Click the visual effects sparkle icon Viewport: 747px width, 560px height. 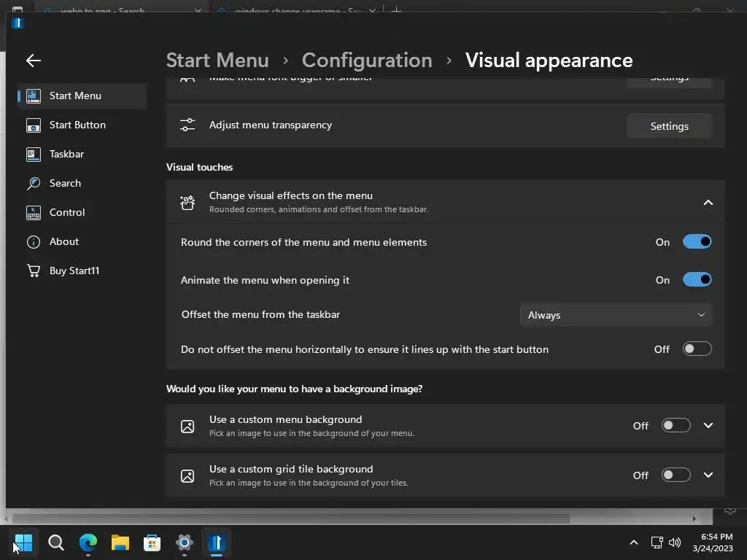pyautogui.click(x=187, y=203)
